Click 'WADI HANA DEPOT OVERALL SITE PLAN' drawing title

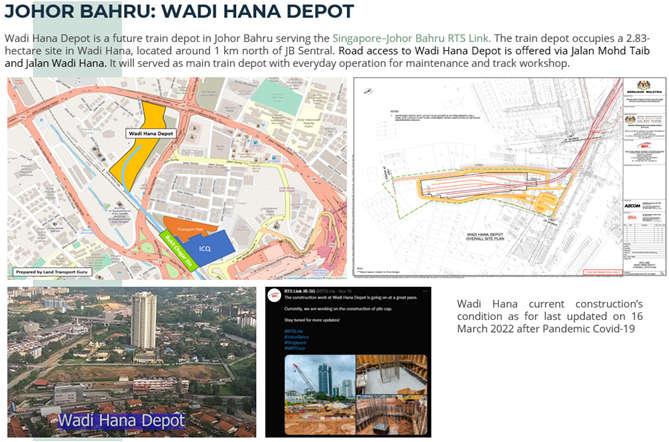click(485, 237)
